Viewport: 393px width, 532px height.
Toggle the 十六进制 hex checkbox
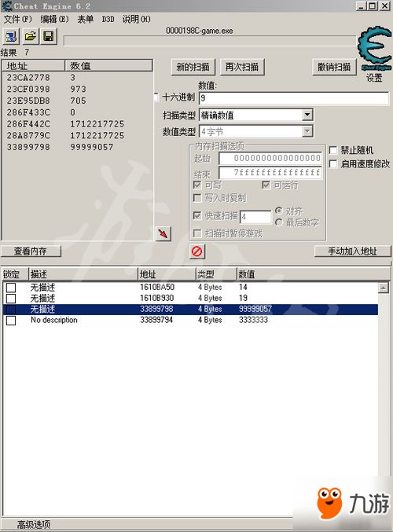(156, 97)
